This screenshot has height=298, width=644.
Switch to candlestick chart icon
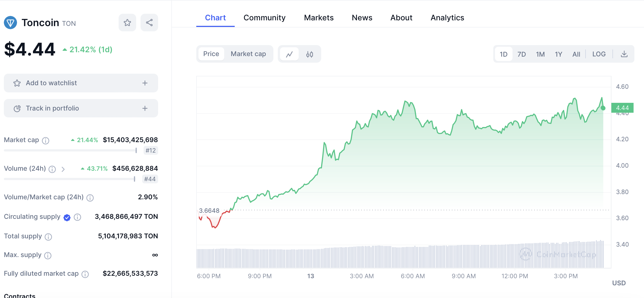pos(310,54)
